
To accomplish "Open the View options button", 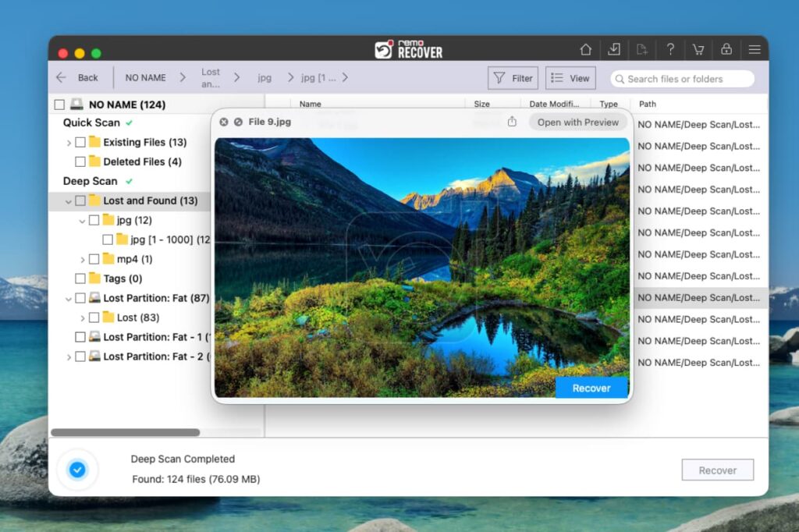I will [x=570, y=78].
